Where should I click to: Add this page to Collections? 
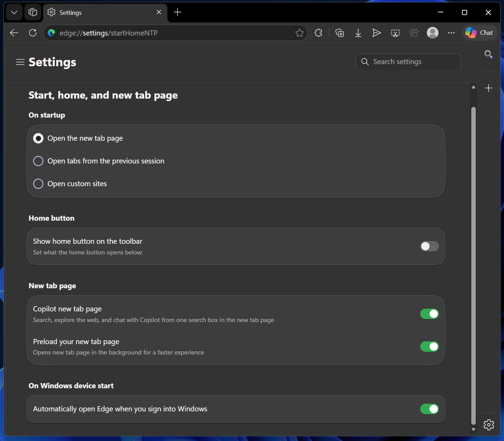pyautogui.click(x=340, y=33)
